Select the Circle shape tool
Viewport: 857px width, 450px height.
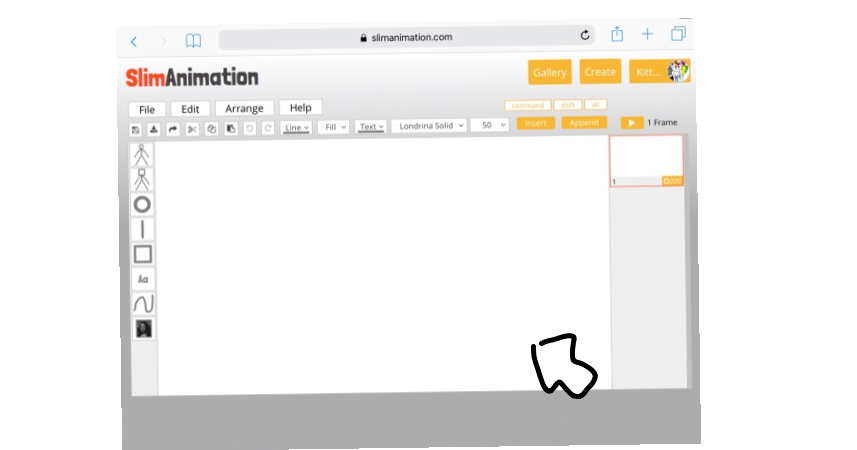142,204
